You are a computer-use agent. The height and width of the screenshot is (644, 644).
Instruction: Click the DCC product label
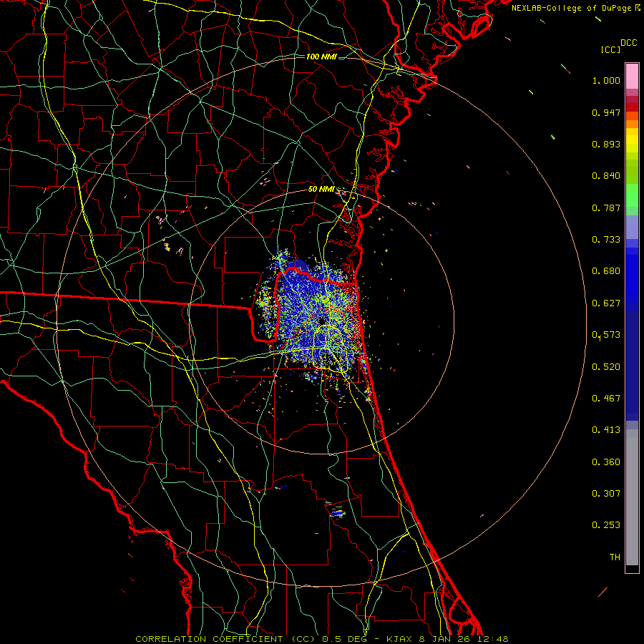[x=629, y=43]
